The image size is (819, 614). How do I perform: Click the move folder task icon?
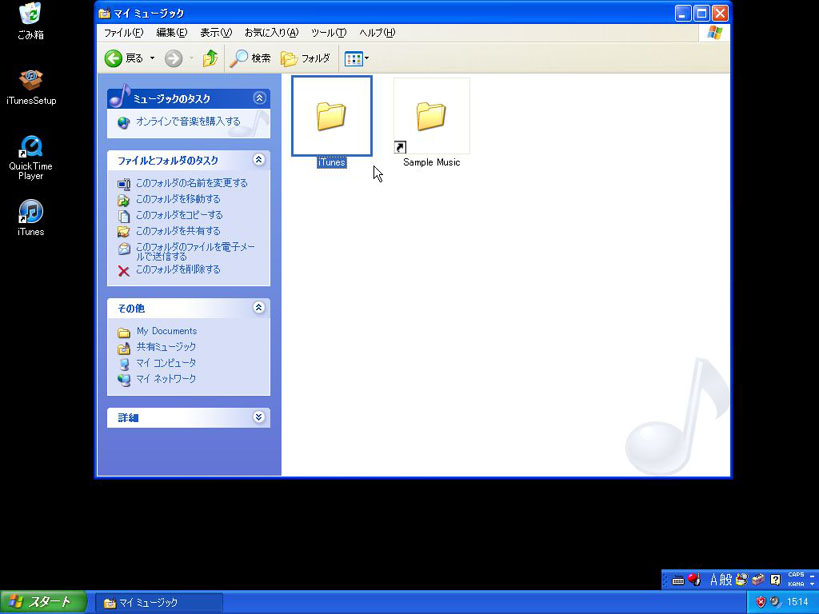[x=124, y=200]
